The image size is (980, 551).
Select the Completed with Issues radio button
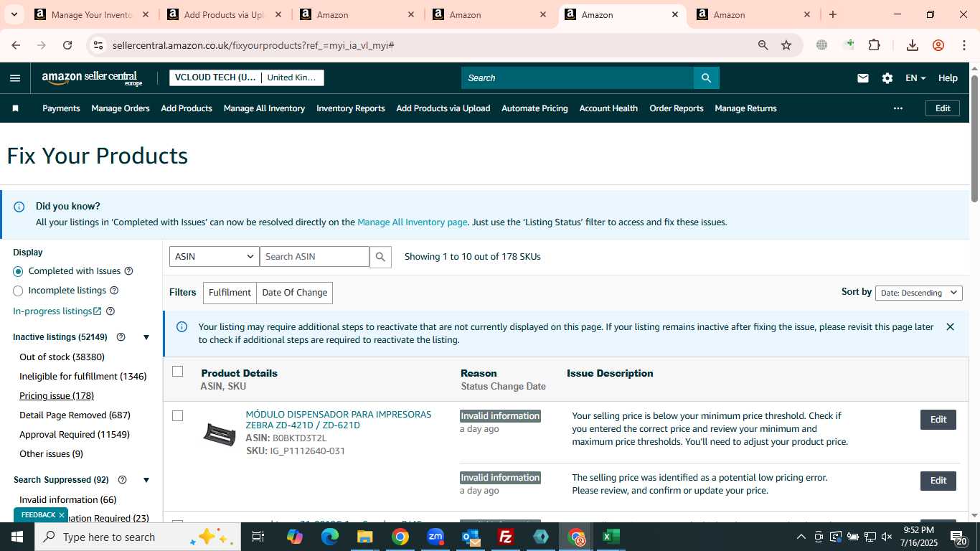(x=18, y=271)
